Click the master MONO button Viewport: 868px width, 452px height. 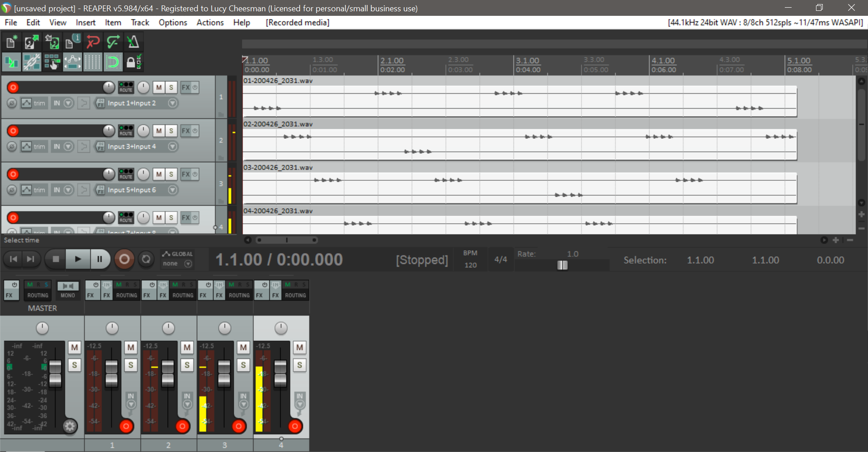pos(68,290)
